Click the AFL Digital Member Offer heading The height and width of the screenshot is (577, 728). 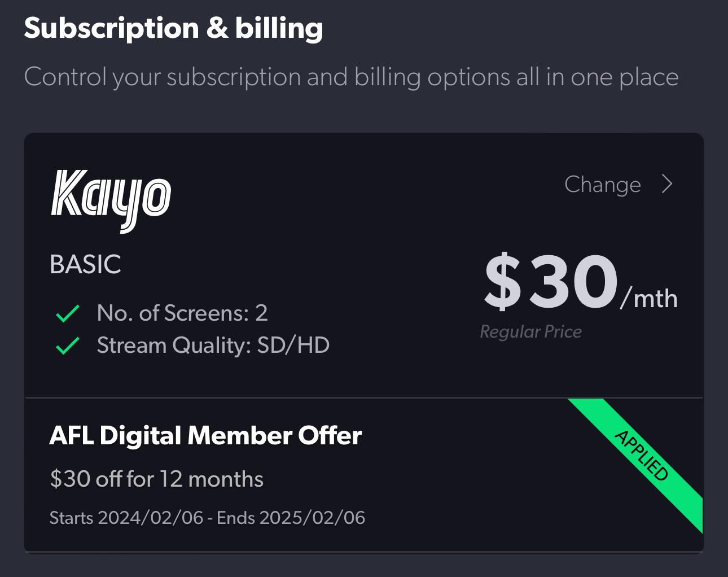[x=205, y=435]
